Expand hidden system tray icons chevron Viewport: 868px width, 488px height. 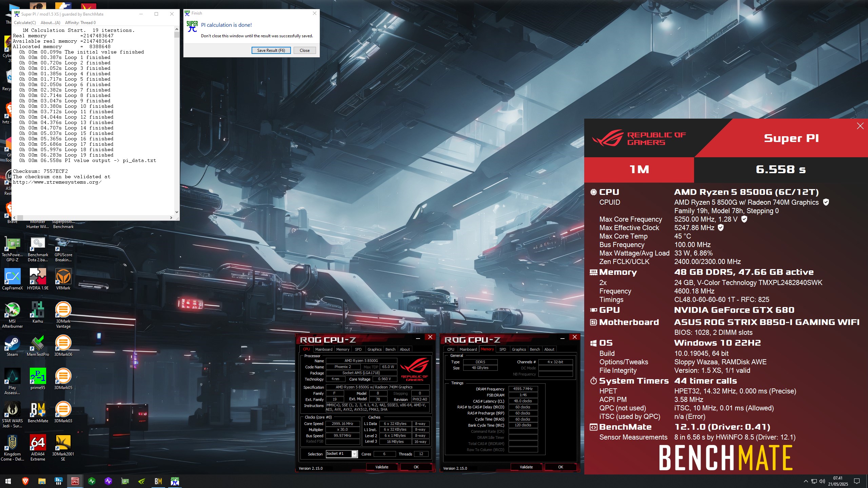point(806,481)
